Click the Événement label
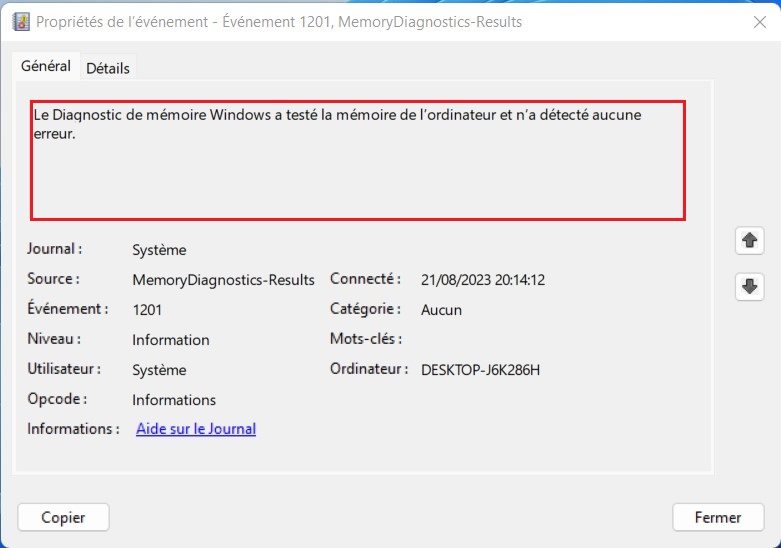Image resolution: width=781 pixels, height=548 pixels. pos(67,309)
